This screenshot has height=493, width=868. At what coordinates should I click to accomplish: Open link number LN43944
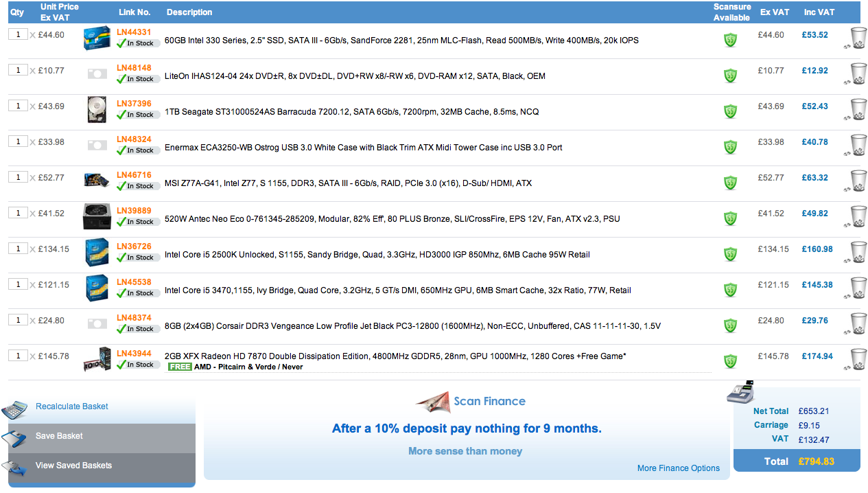(134, 354)
